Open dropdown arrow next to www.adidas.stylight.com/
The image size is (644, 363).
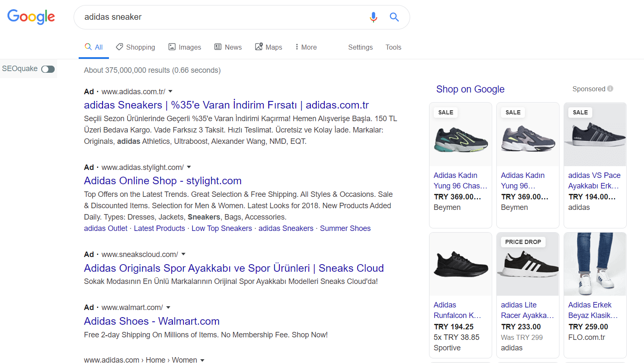click(x=189, y=167)
